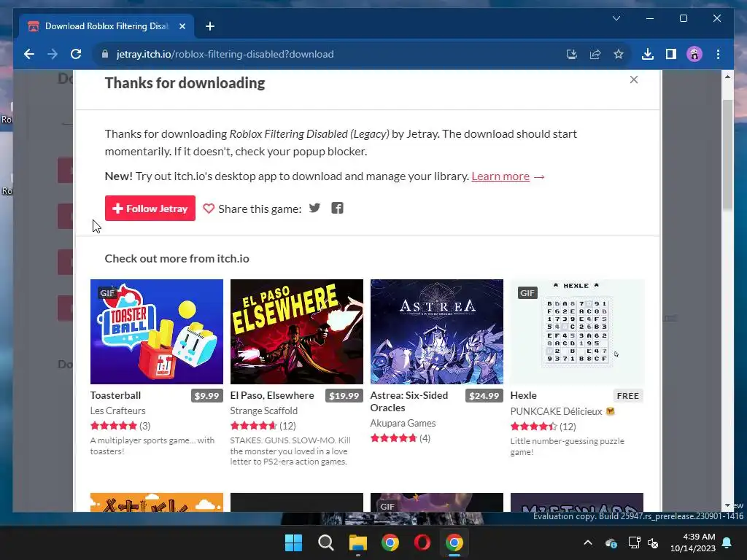Open Chrome downloads tray icon
This screenshot has height=560, width=747.
tap(648, 54)
